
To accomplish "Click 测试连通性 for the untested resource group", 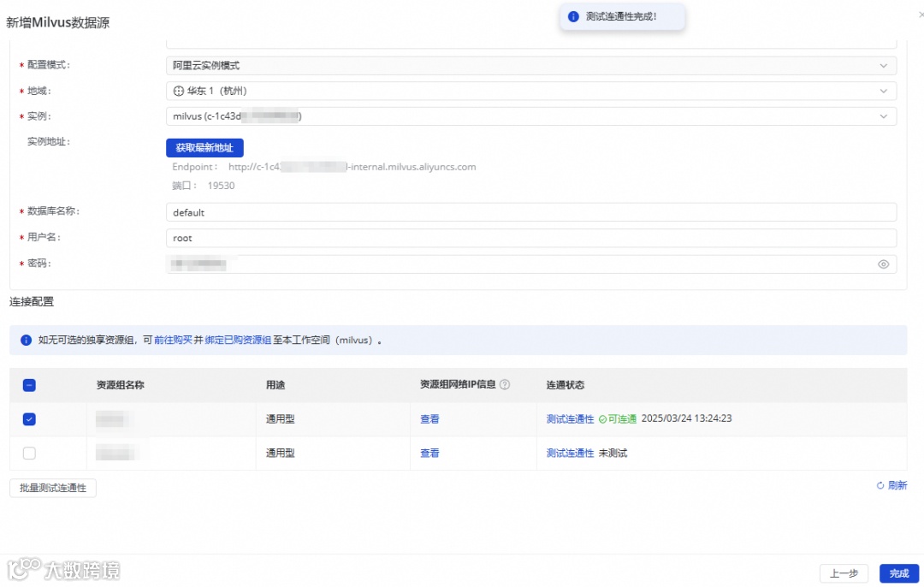I will pyautogui.click(x=570, y=453).
